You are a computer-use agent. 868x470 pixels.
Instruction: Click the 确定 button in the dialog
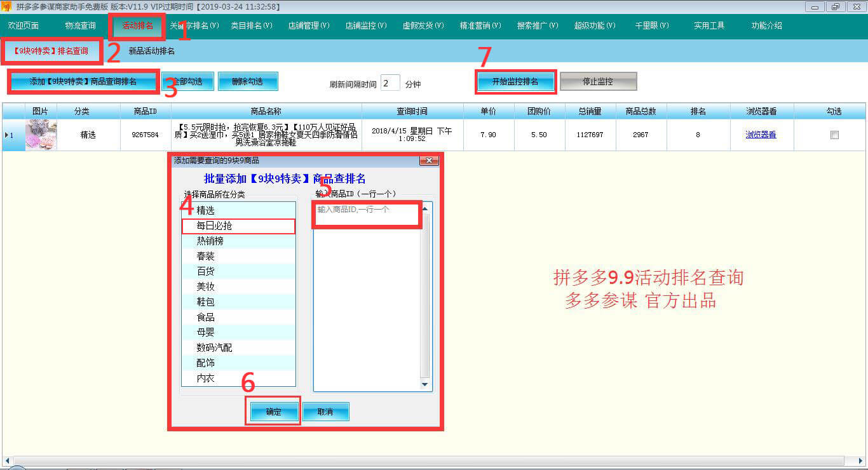coord(274,412)
